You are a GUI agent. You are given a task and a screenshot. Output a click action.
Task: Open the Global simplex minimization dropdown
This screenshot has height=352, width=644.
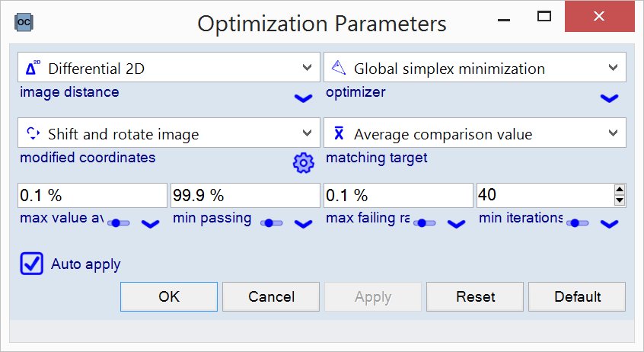(x=475, y=68)
